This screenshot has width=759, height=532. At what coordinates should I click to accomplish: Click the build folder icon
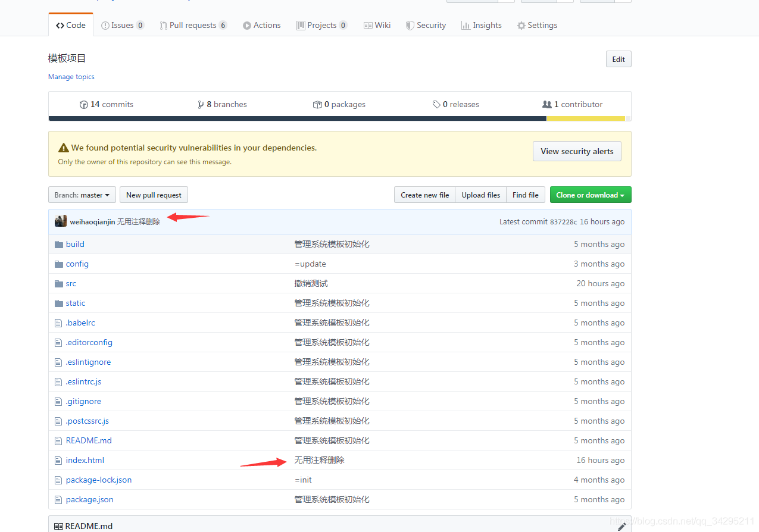click(58, 244)
